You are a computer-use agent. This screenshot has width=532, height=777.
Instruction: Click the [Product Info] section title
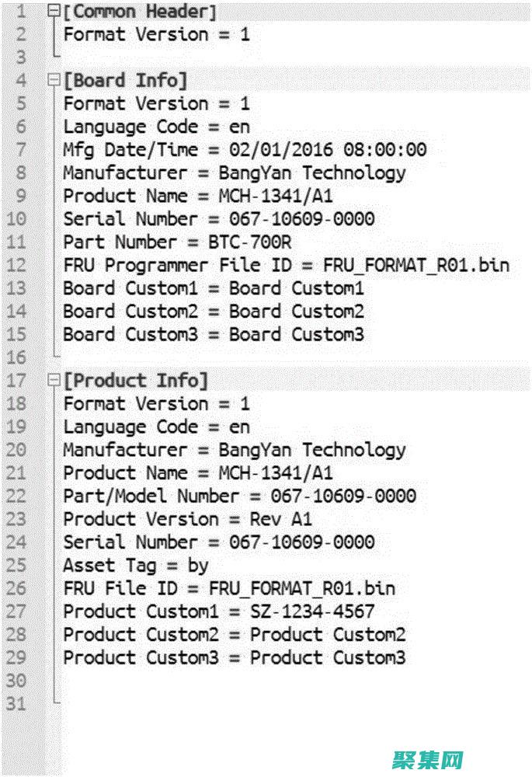[x=136, y=381]
